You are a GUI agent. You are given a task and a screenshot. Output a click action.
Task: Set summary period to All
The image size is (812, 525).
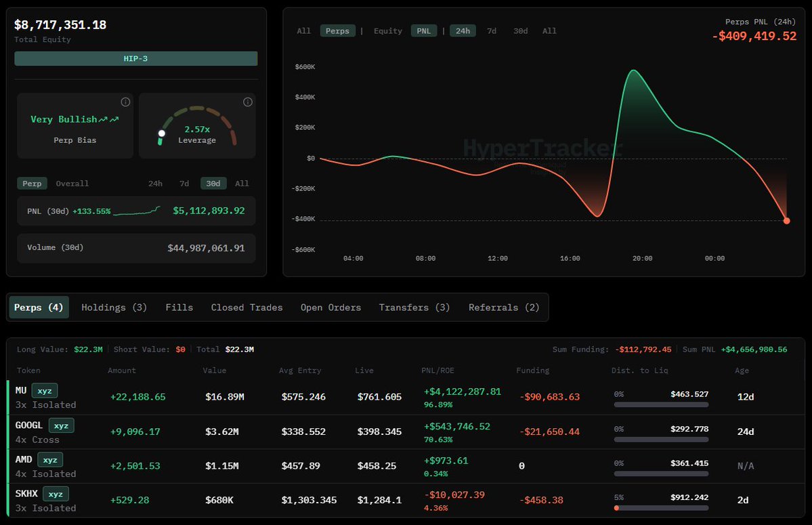242,184
